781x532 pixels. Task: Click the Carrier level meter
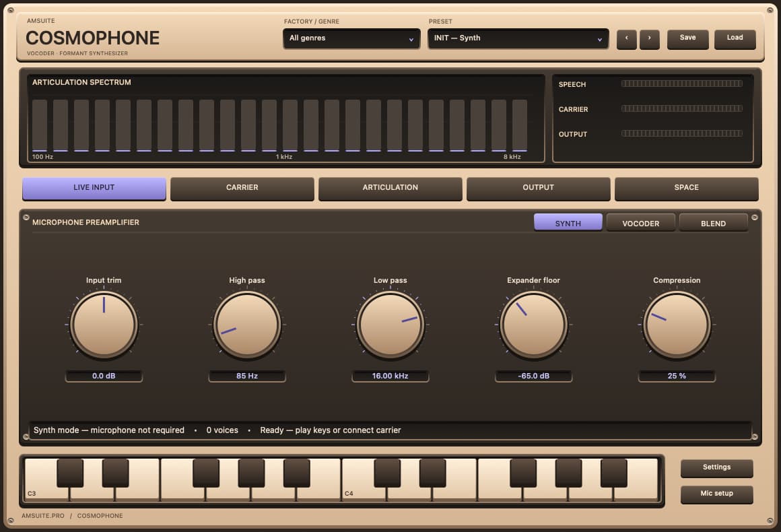pos(681,108)
